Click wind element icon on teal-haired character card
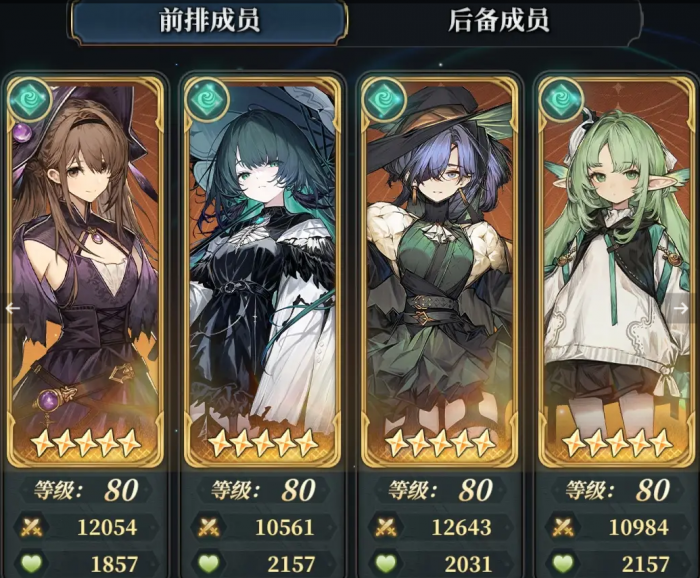The width and height of the screenshot is (700, 578). click(x=208, y=99)
